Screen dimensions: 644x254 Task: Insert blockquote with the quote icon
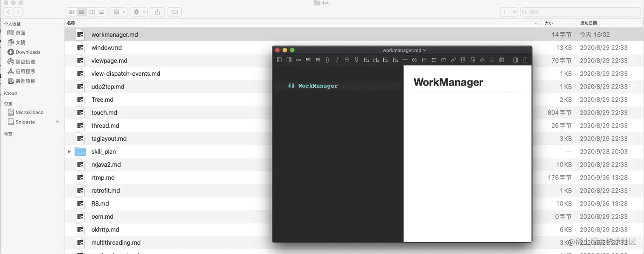[x=414, y=60]
